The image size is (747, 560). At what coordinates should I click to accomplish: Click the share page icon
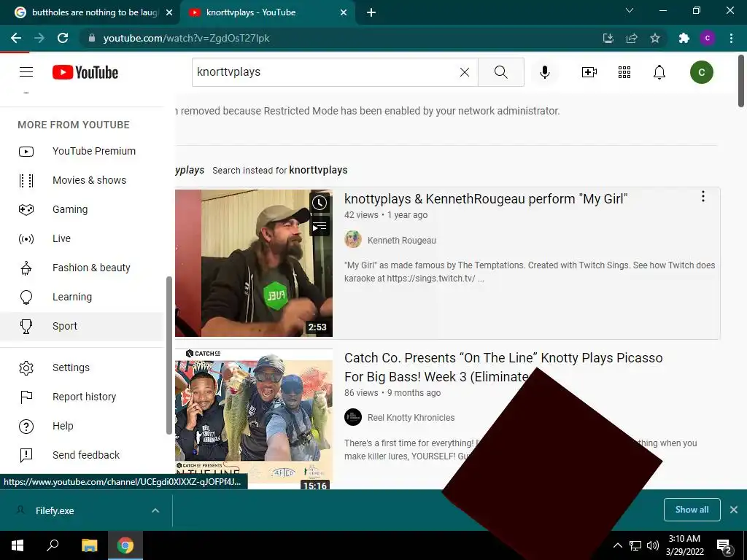pyautogui.click(x=632, y=38)
